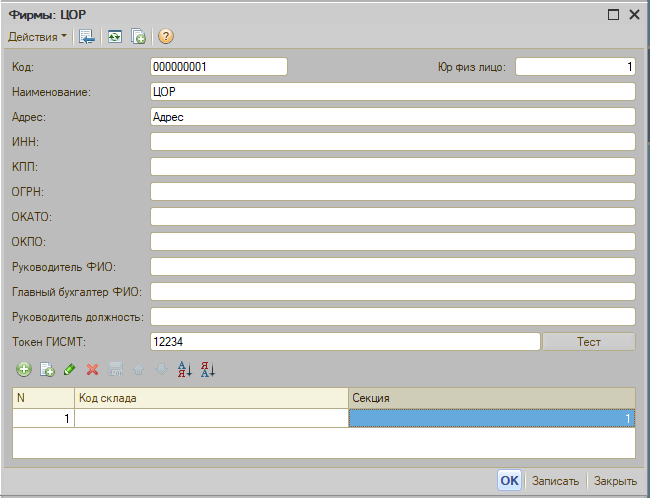This screenshot has height=498, width=650.
Task: Add a new table row with green plus
Action: pos(24,370)
